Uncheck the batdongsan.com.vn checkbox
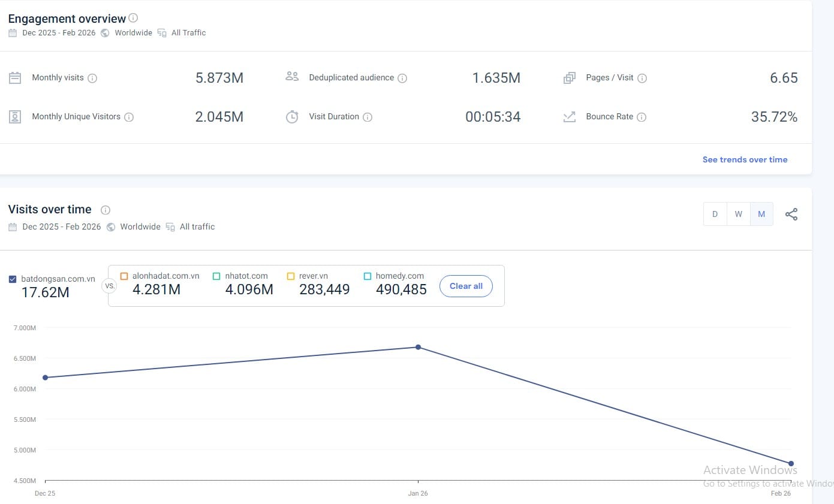The width and height of the screenshot is (834, 504). pyautogui.click(x=13, y=279)
